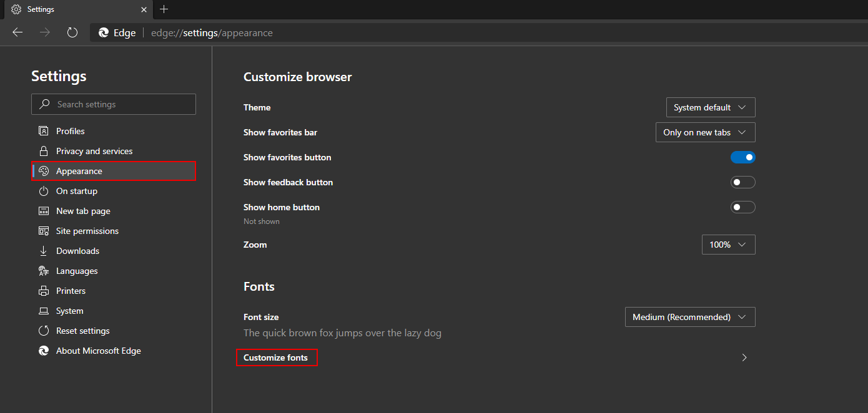Open Site permissions settings

click(114, 231)
